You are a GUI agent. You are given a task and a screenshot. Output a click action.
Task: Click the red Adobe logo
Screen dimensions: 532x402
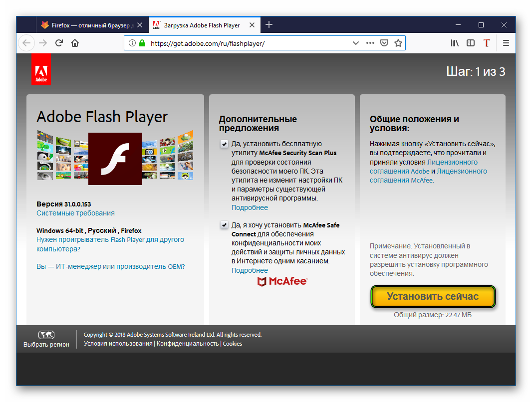[x=41, y=69]
